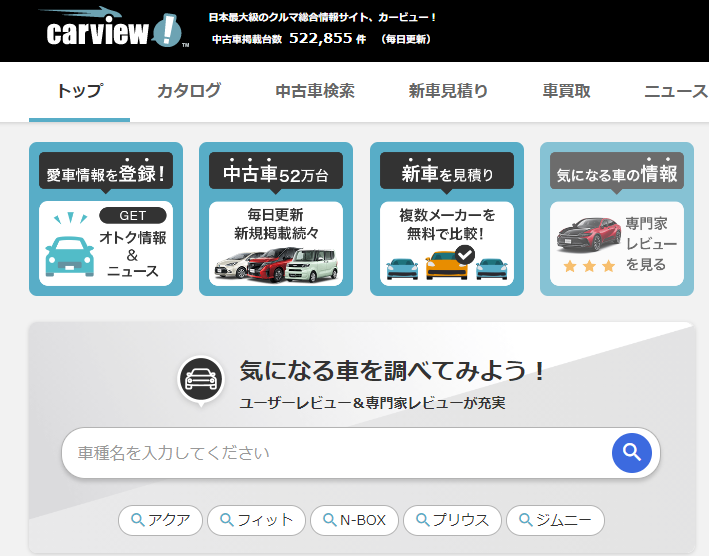Search for アクア via suggestion chip
This screenshot has height=556, width=709.
click(161, 520)
